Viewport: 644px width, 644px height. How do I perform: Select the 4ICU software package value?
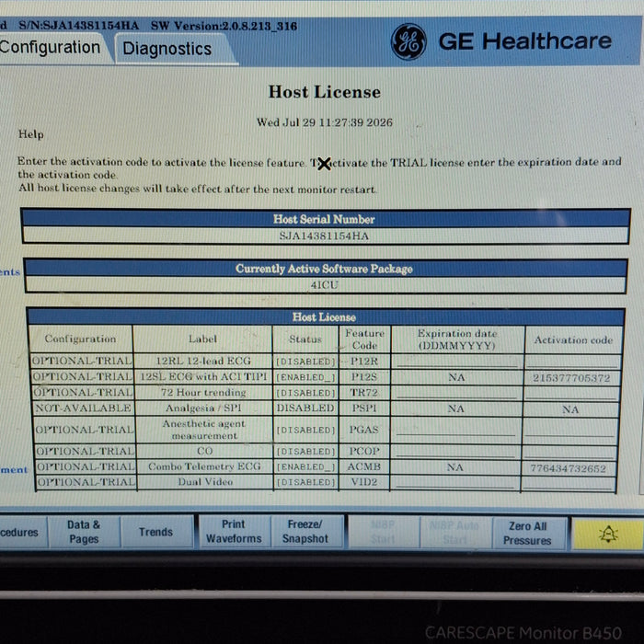tap(324, 284)
